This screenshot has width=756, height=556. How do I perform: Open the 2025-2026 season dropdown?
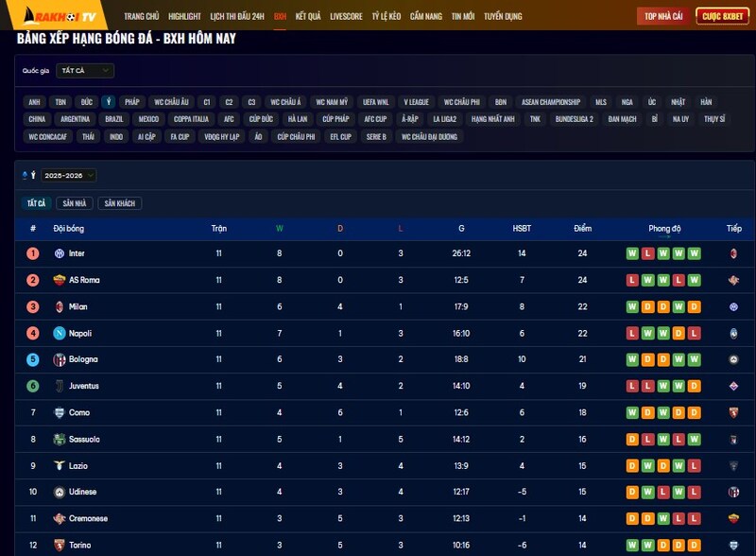[68, 175]
